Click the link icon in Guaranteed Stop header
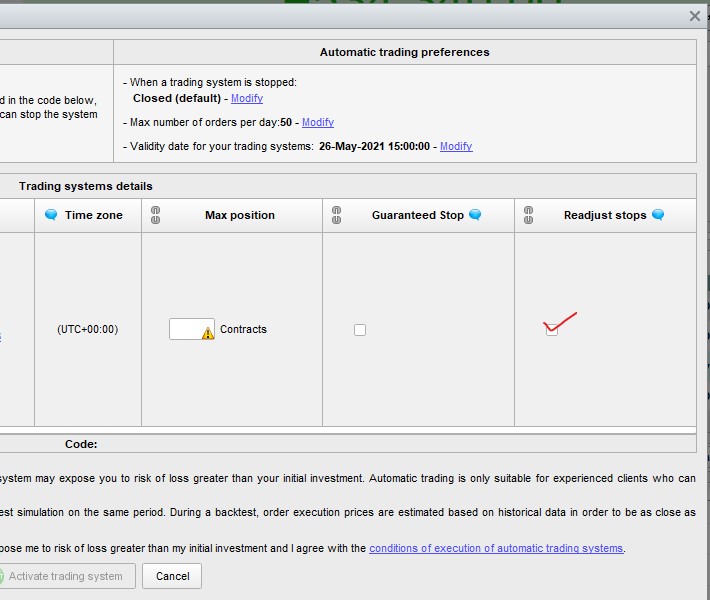The image size is (710, 600). tap(336, 215)
